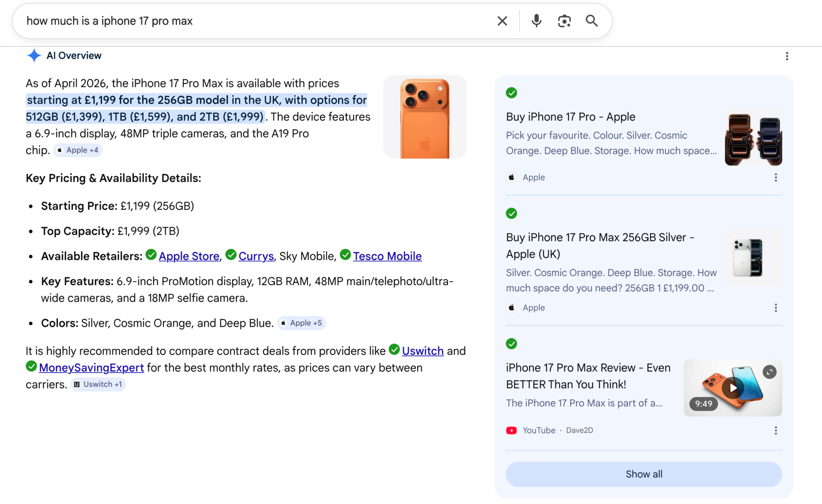Image resolution: width=822 pixels, height=504 pixels.
Task: Click green check above iPhone 17 Pro Max Review
Action: click(x=511, y=344)
